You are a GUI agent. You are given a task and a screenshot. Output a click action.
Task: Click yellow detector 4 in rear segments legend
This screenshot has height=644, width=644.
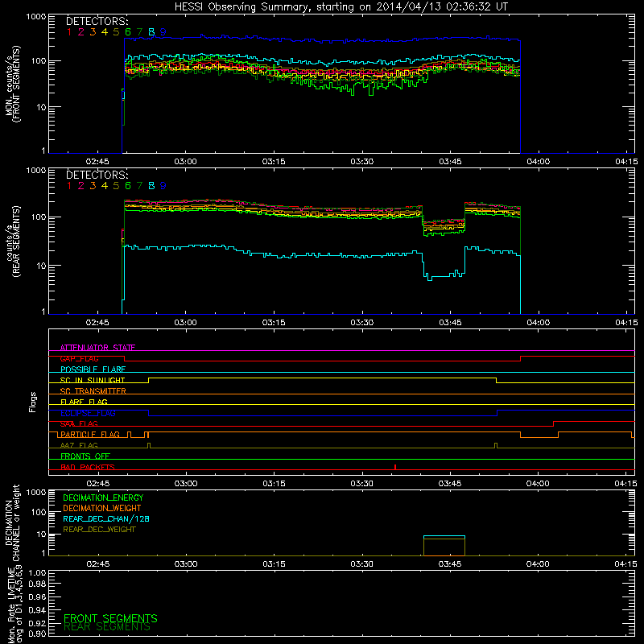click(x=105, y=186)
